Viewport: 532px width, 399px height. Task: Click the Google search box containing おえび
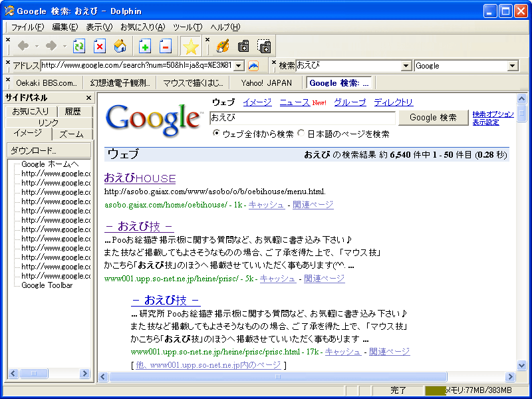tap(303, 118)
